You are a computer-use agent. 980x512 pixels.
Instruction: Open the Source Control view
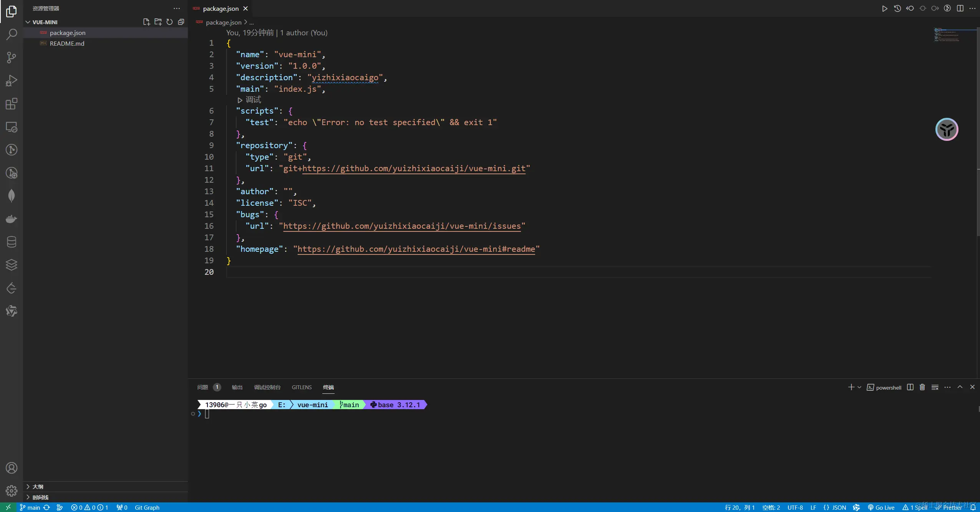point(12,58)
